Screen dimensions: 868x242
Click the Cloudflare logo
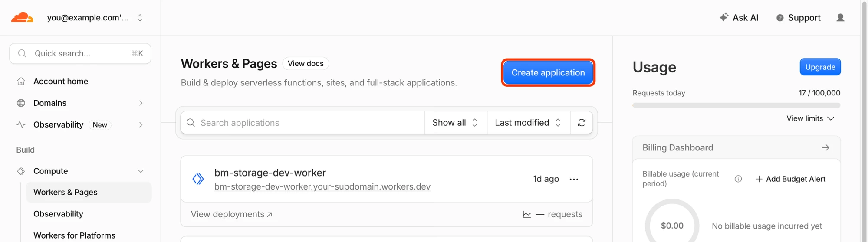point(22,18)
